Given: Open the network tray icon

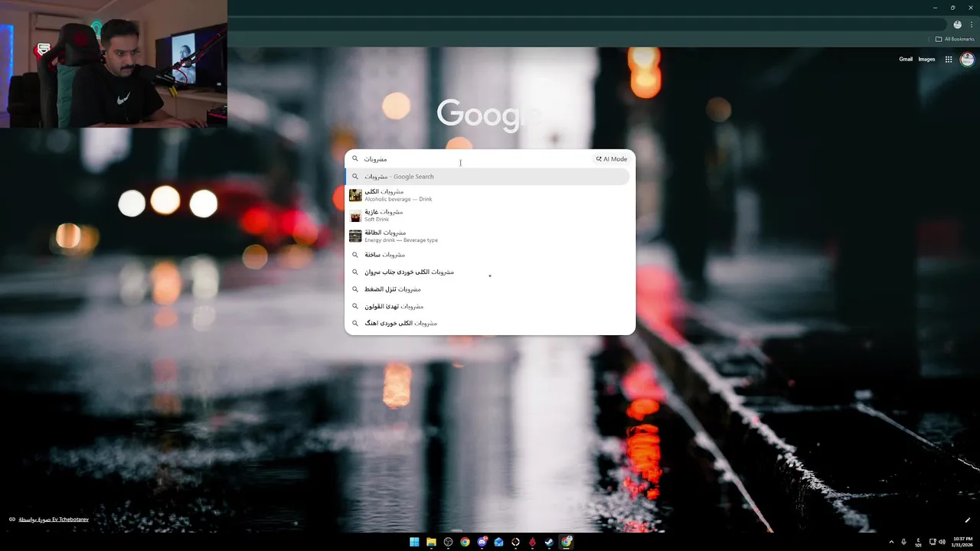Looking at the screenshot, I should pyautogui.click(x=933, y=542).
